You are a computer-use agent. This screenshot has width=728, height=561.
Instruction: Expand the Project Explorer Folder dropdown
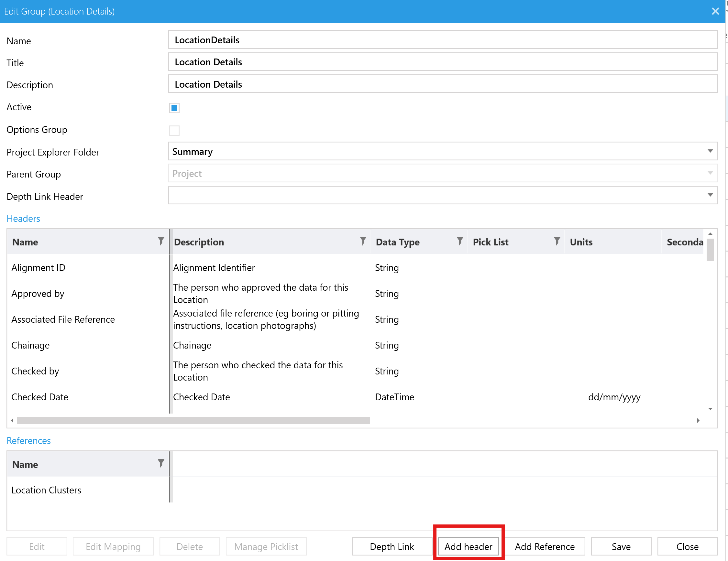point(710,151)
